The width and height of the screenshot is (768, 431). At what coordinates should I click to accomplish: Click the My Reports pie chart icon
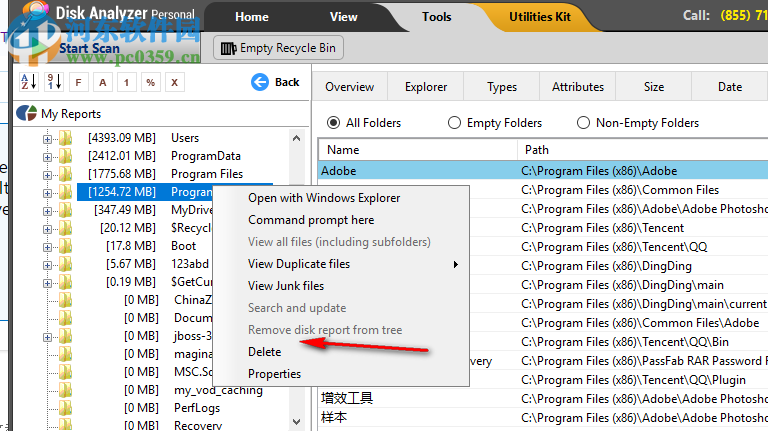click(26, 114)
